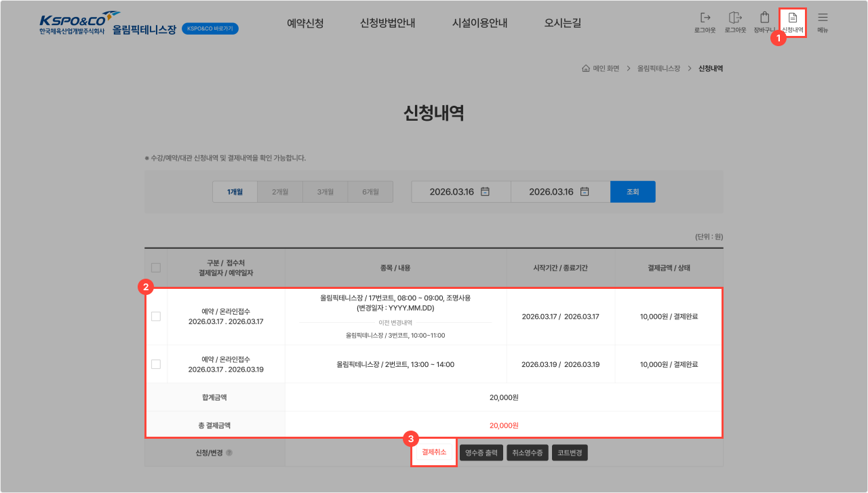The height and width of the screenshot is (493, 868).
Task: Click the 3번코트, 10:00~11:00 previous booking text
Action: tap(395, 335)
